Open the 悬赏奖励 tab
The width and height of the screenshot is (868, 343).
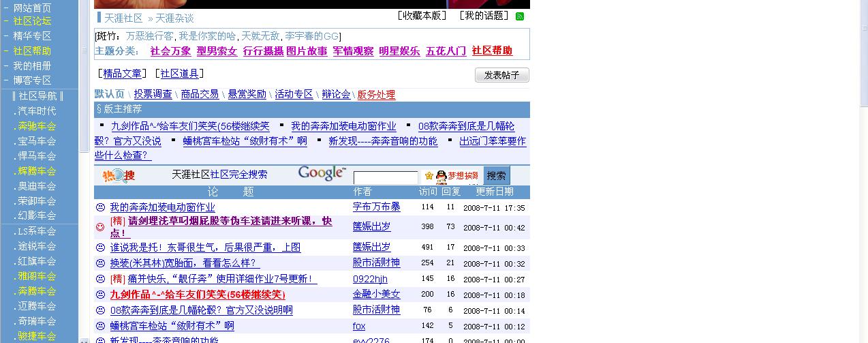tap(247, 95)
